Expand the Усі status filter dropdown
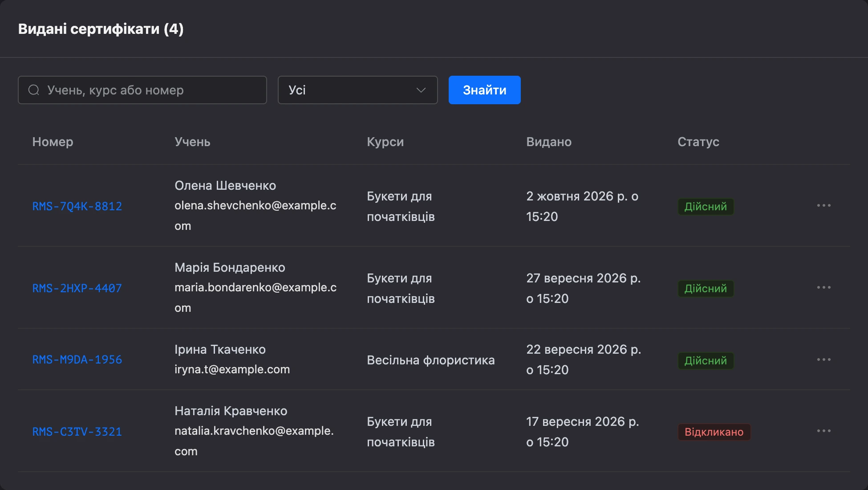 point(357,90)
